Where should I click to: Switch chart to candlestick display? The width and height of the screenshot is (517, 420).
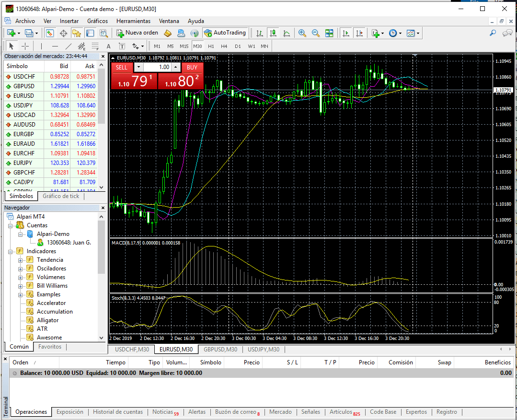pos(273,33)
